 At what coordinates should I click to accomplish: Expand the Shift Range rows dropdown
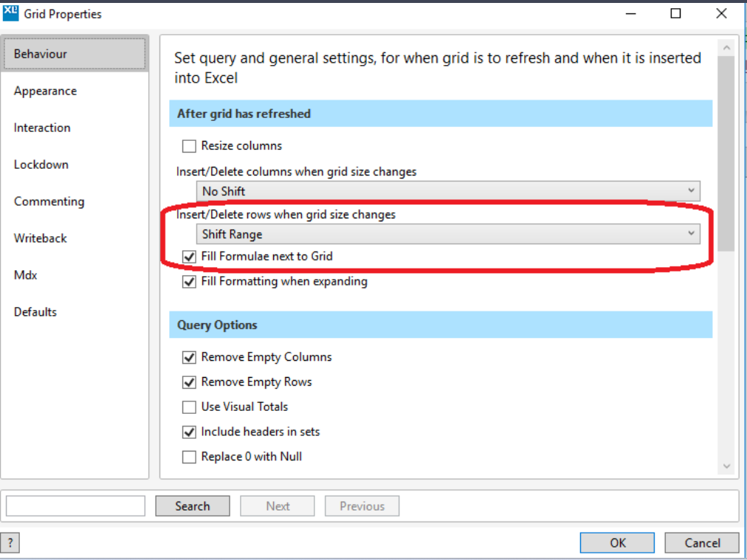(x=448, y=234)
